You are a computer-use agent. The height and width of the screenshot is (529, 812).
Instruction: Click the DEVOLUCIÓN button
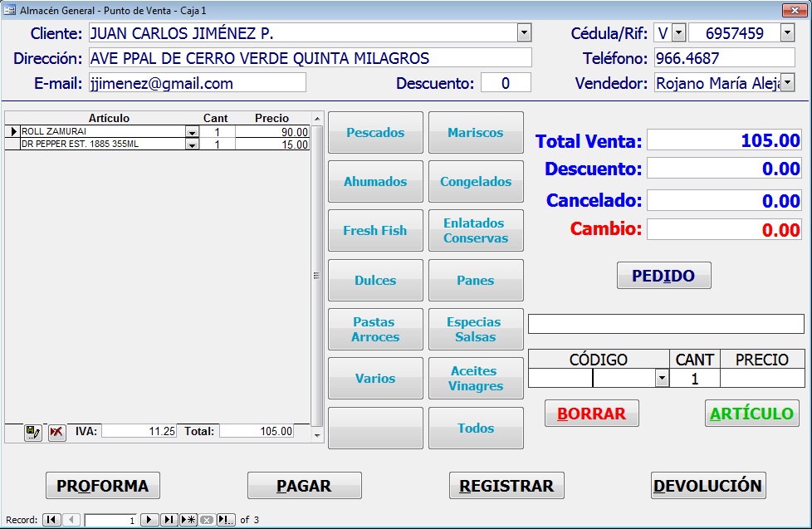click(708, 486)
